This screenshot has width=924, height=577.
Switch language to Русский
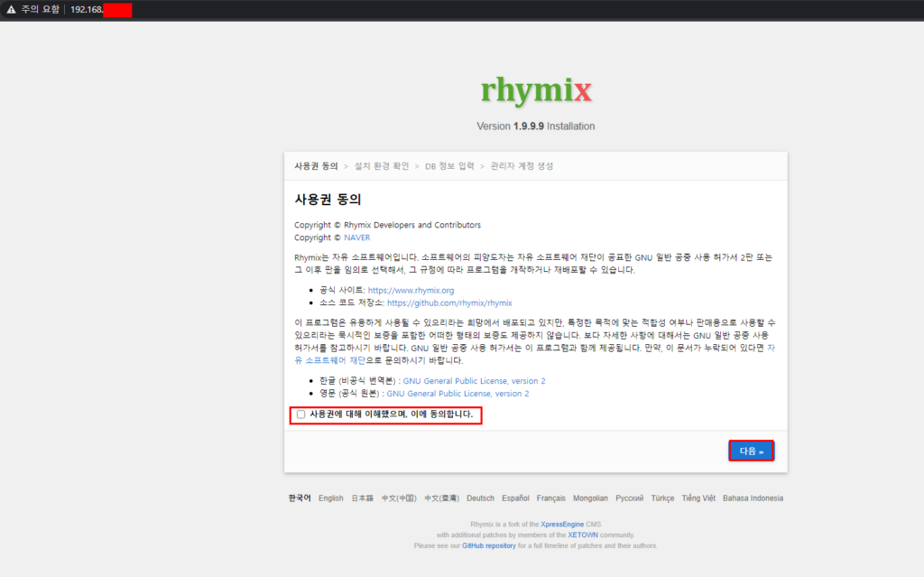pos(629,498)
